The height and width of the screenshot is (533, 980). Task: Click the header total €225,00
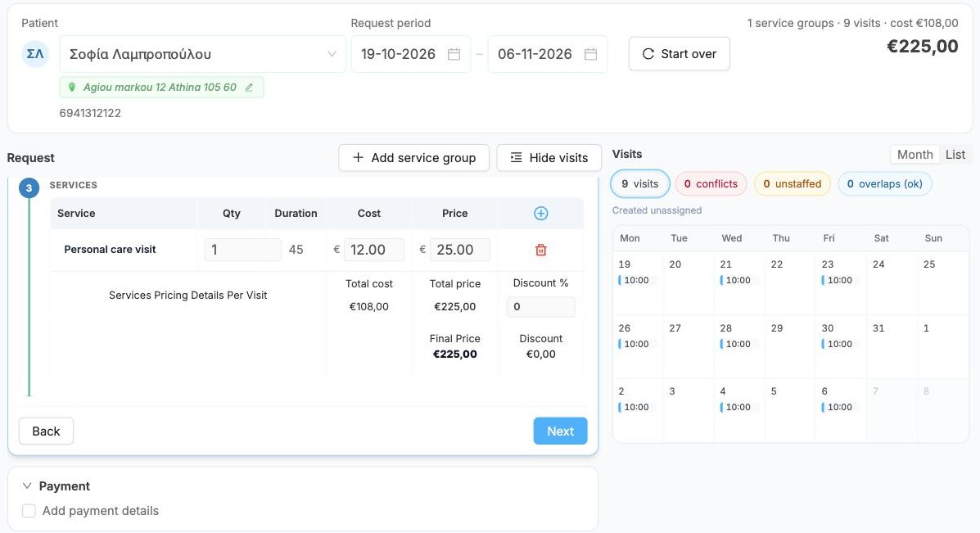point(923,46)
